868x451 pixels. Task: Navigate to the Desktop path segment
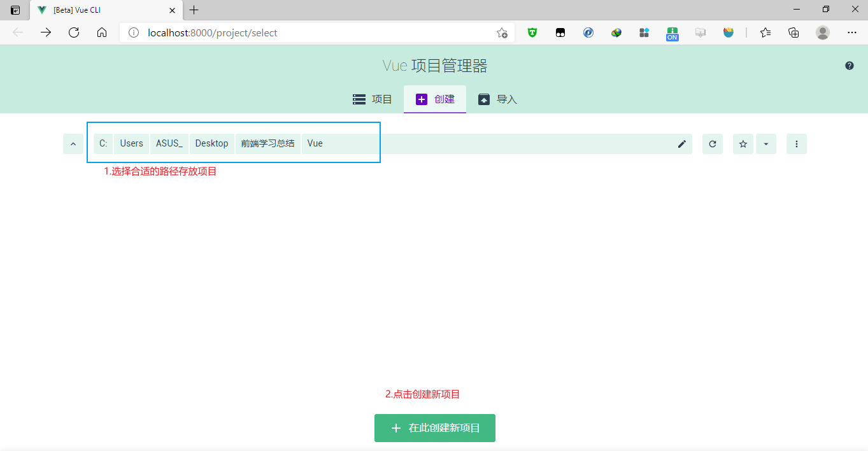[x=212, y=143]
